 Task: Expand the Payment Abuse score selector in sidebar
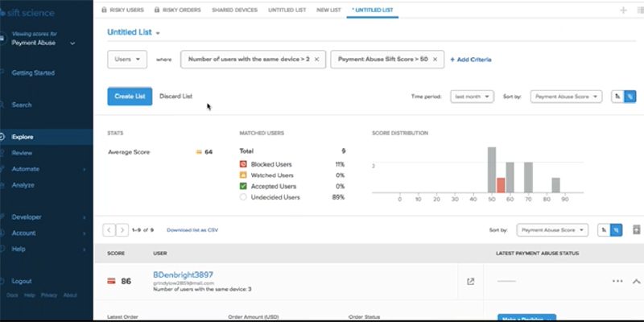point(72,42)
